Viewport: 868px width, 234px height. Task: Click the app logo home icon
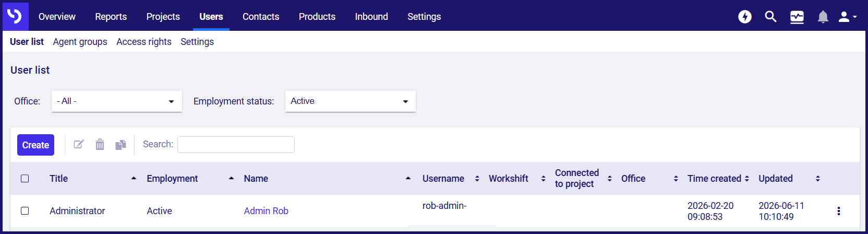coord(15,16)
